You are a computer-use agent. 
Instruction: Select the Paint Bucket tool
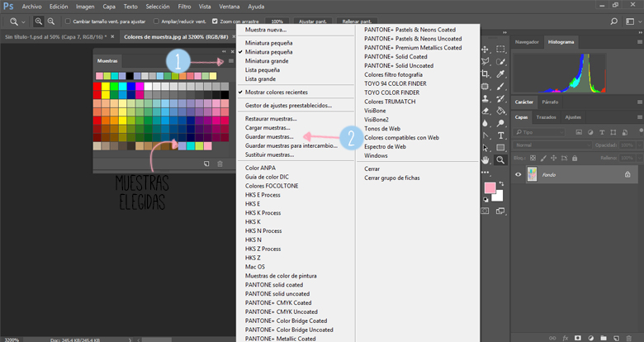pyautogui.click(x=500, y=111)
